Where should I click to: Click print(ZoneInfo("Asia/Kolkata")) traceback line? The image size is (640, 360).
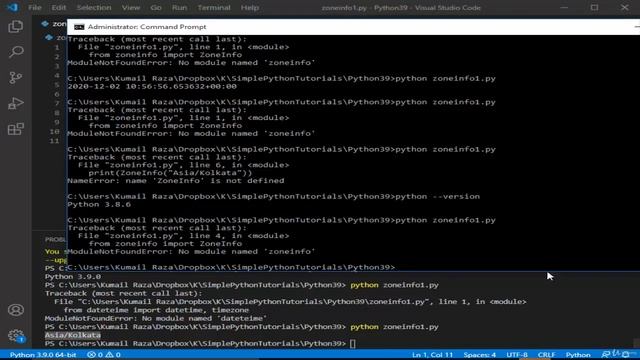(170, 173)
